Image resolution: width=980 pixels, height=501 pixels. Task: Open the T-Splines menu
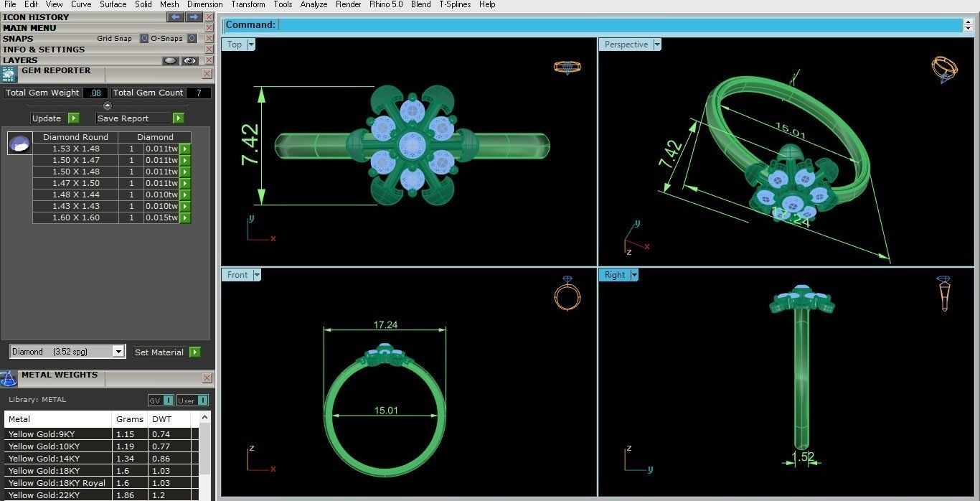[x=455, y=4]
